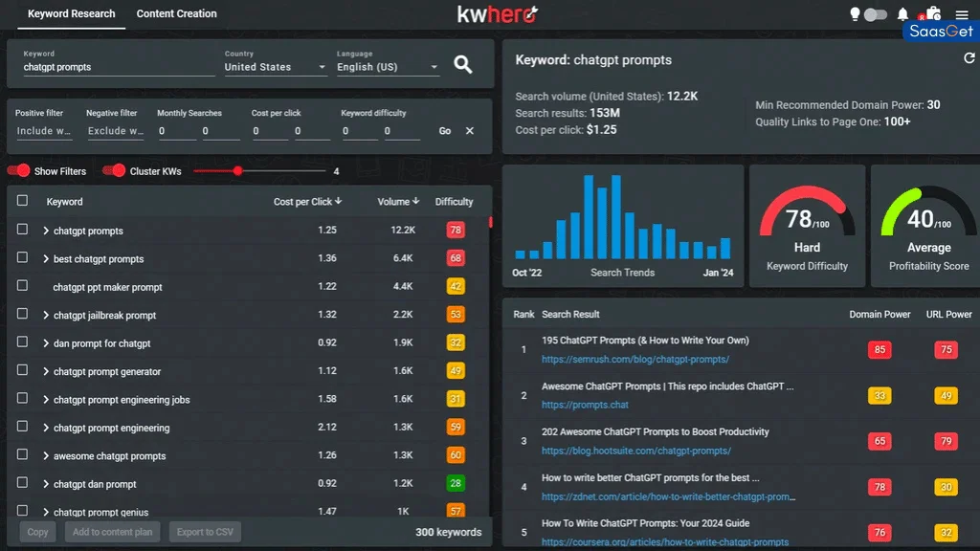Click the Volume sort arrow

tap(415, 201)
